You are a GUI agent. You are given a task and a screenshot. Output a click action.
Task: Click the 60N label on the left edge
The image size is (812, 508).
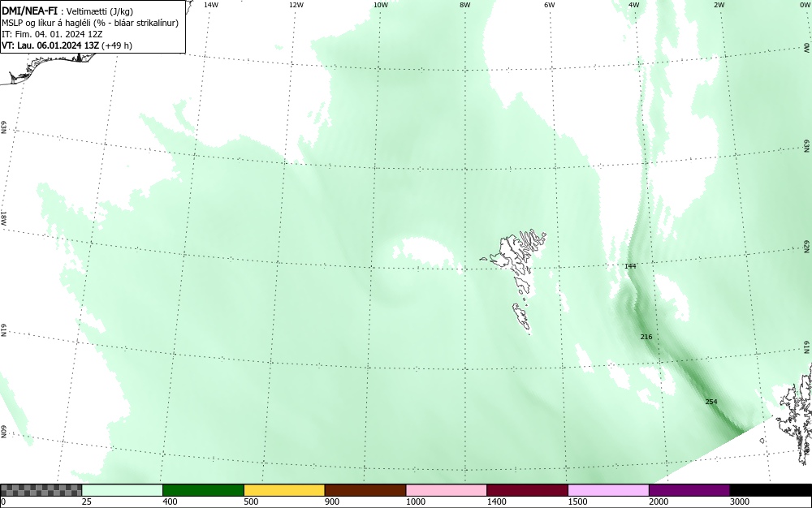3,432
